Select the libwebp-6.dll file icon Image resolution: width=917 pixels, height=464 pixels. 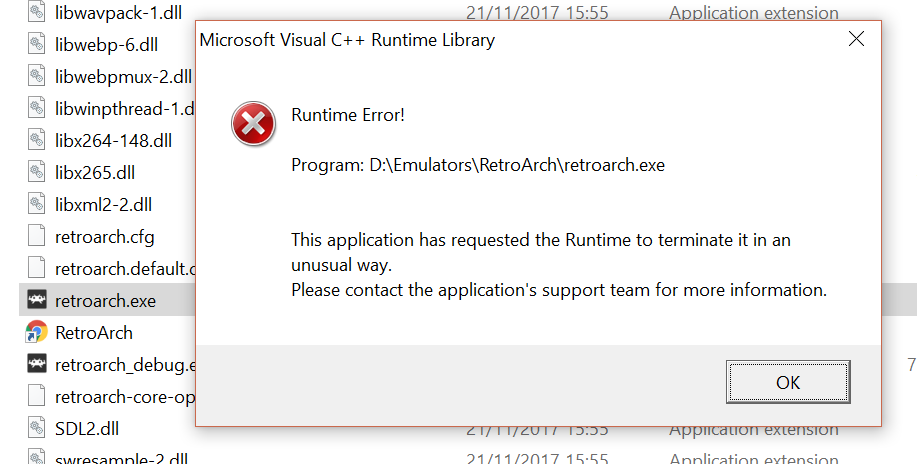[36, 44]
